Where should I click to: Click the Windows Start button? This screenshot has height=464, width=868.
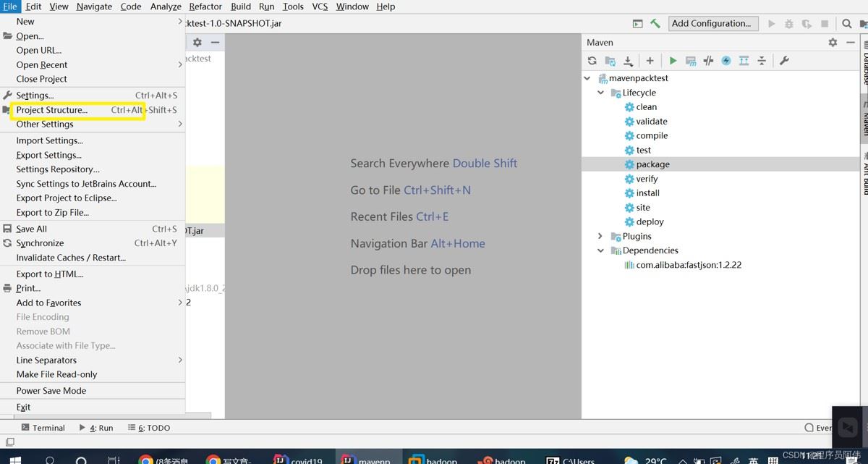(14, 460)
